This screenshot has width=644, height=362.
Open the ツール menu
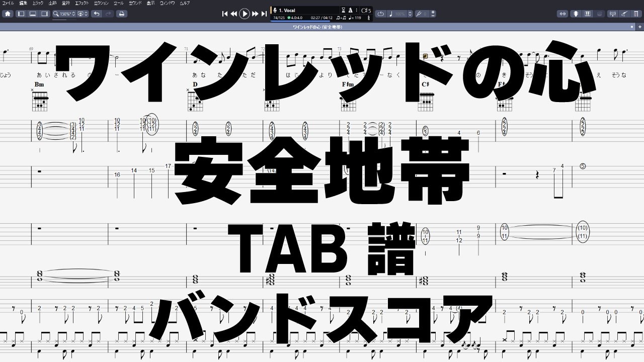tap(119, 3)
